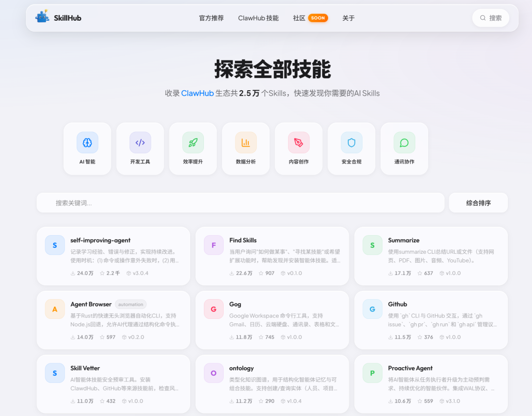Viewport: 532px width, 416px height.
Task: Follow the blue ClawHub link in subtitle
Action: [198, 93]
